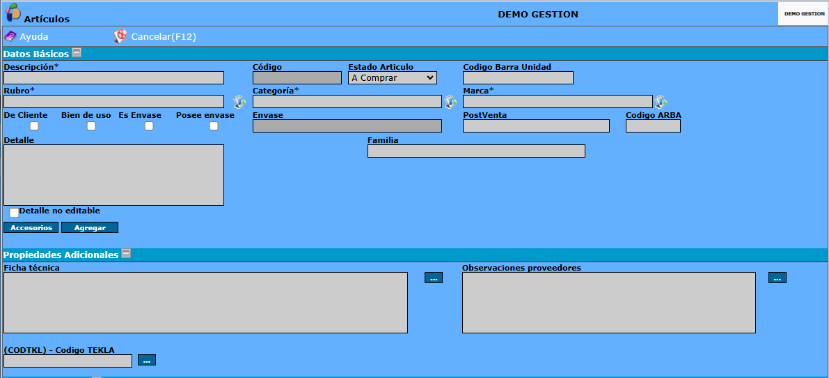
Task: Focus the Codigo Barra Unidad field
Action: 518,78
